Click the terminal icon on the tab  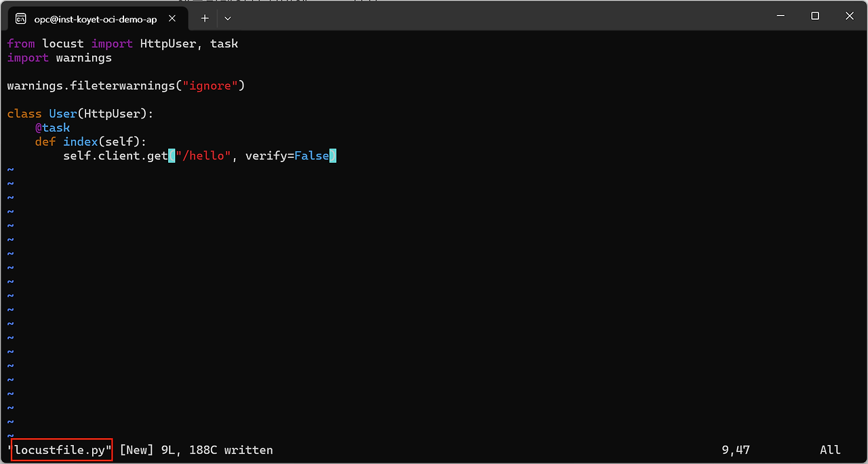point(21,18)
